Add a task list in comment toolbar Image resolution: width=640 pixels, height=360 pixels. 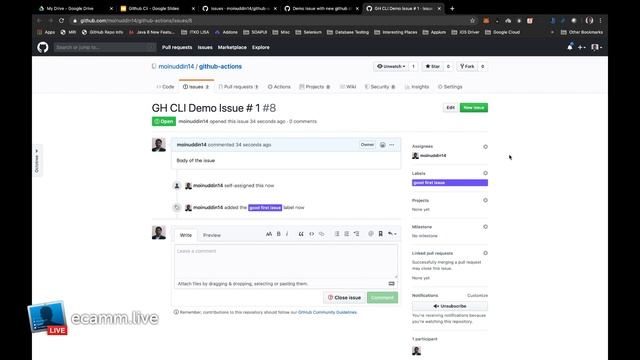tap(356, 234)
